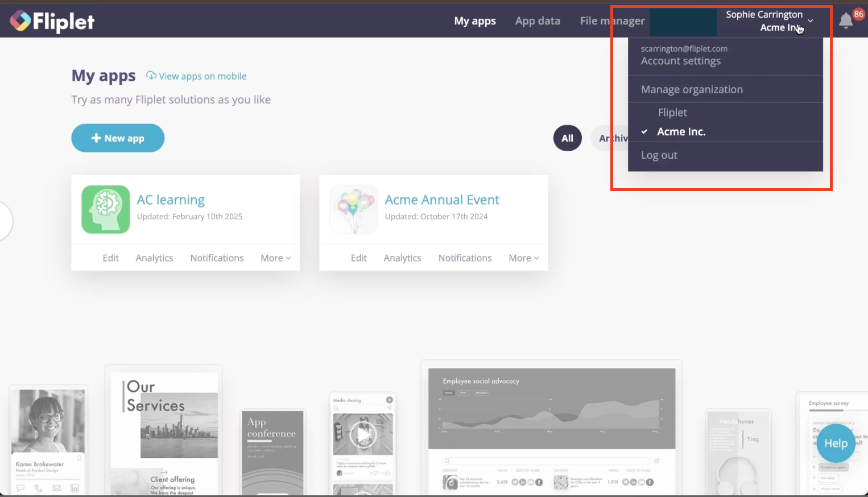The width and height of the screenshot is (868, 497).
Task: Select the Our Services template thumbnail
Action: [164, 430]
